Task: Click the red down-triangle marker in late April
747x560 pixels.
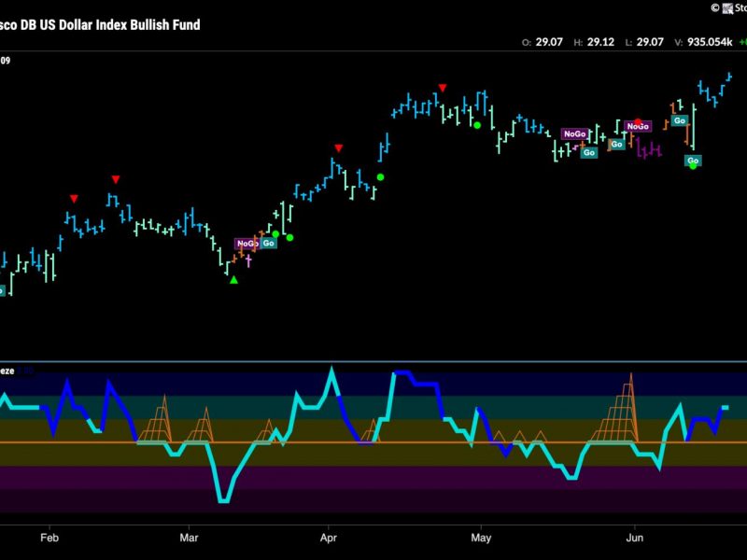Action: pos(443,88)
